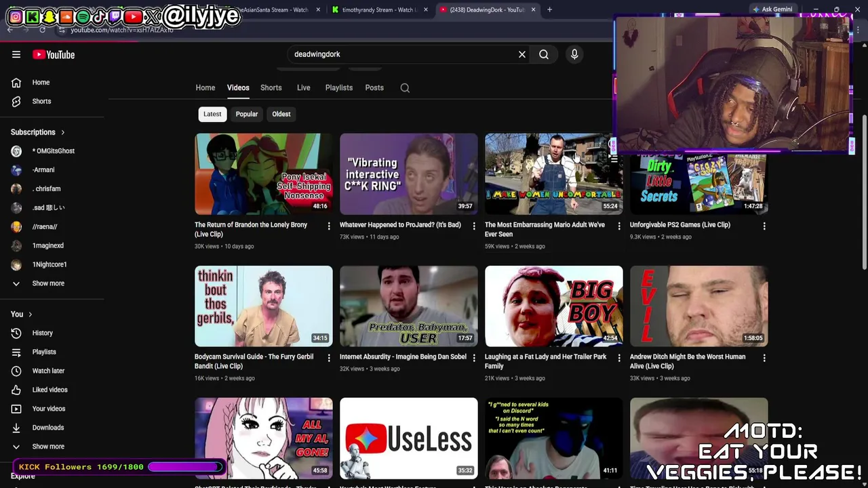868x488 pixels.
Task: Play the BIG BOY thumbnail video
Action: [554, 306]
